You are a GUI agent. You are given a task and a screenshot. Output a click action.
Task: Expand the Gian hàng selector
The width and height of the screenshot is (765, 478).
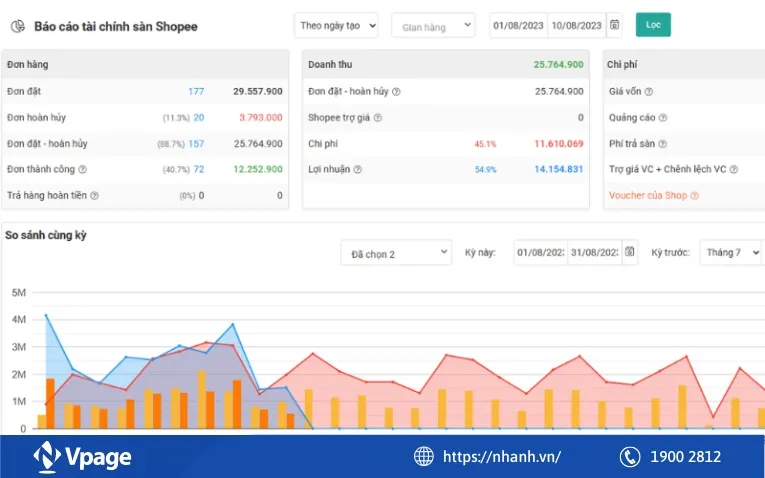point(432,26)
